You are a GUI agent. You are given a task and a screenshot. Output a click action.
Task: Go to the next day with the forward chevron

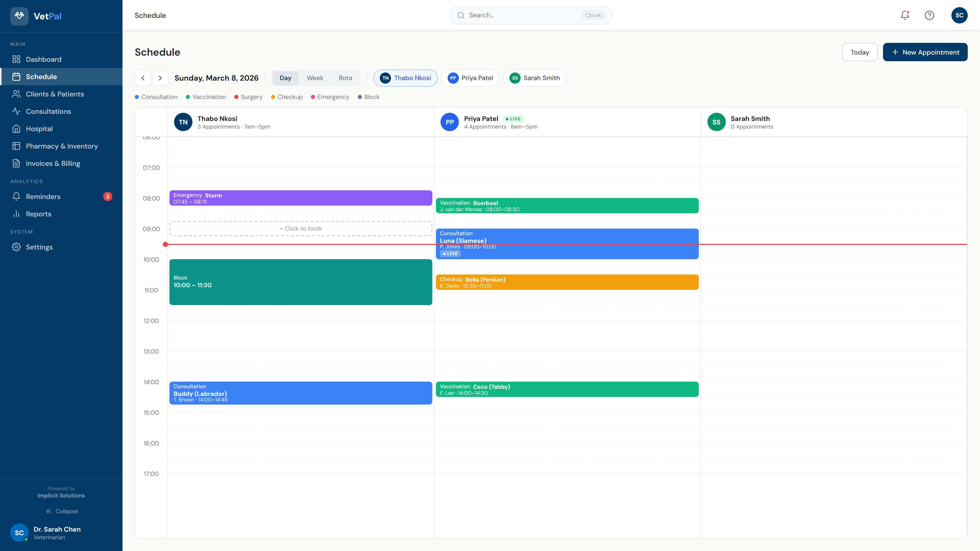160,78
